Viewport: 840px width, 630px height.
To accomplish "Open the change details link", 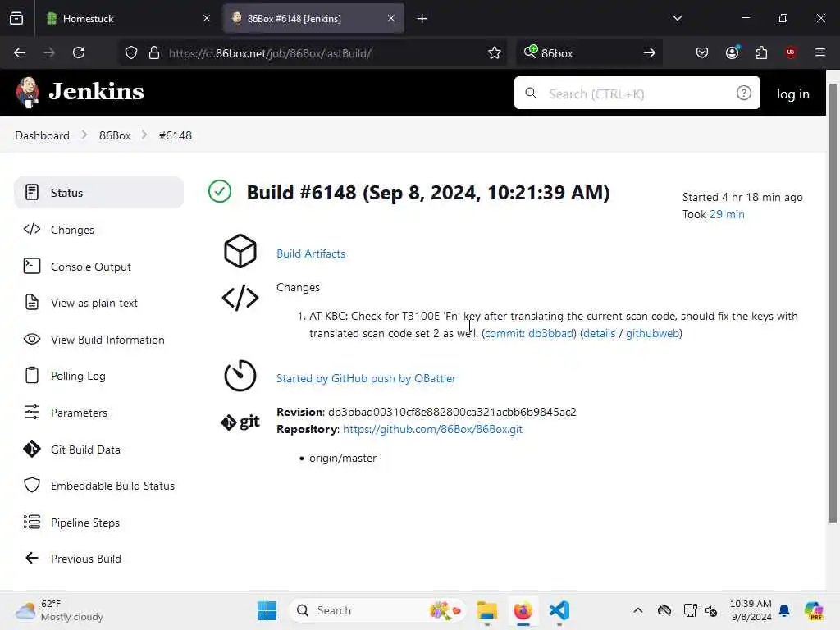I will coord(599,333).
